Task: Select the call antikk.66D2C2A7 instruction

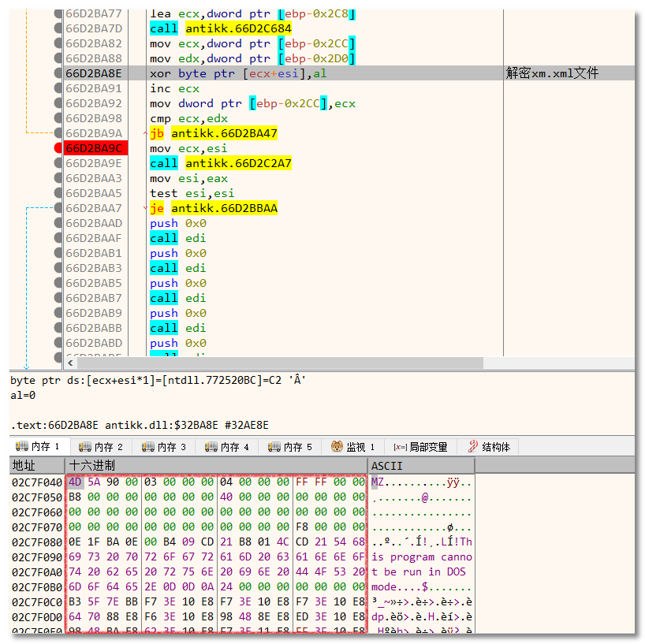Action: pos(221,163)
